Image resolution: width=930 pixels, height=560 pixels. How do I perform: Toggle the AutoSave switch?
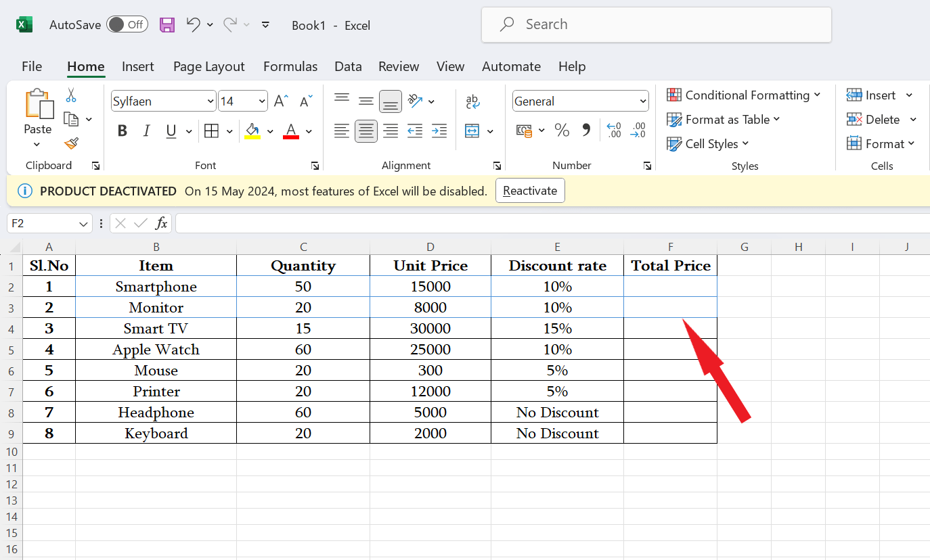pyautogui.click(x=127, y=24)
